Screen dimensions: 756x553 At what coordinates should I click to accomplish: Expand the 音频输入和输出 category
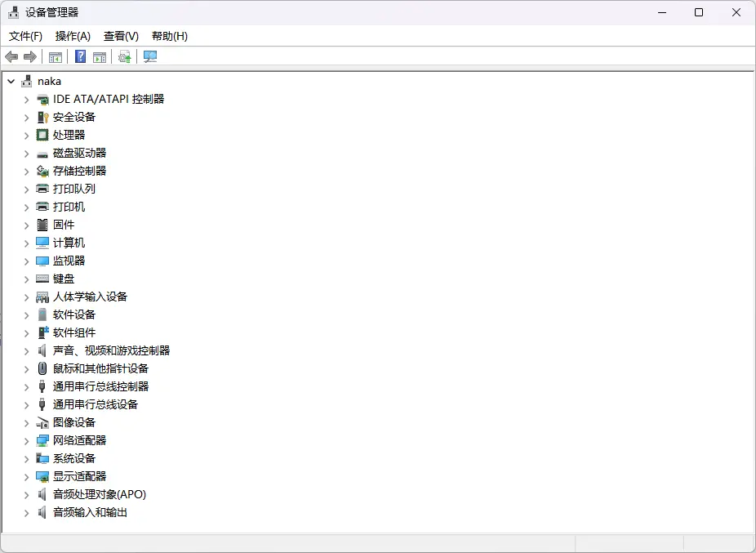coord(26,513)
